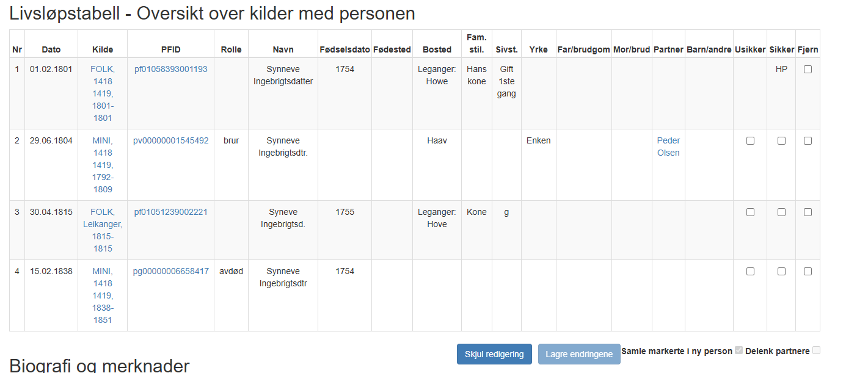Check the Sikker box in row 3
This screenshot has height=373, width=868.
781,212
